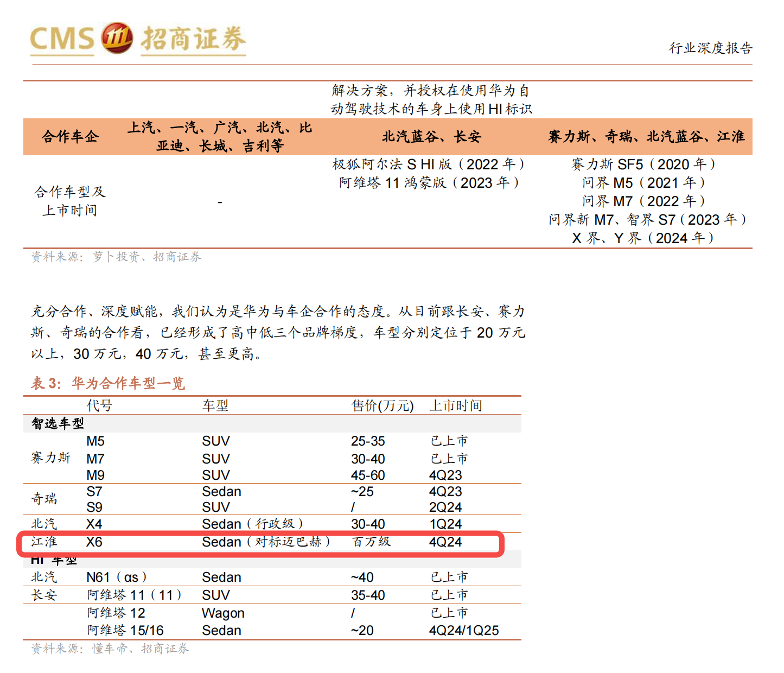Click the "奇瑞" brand cell in Table 3
This screenshot has width=784, height=673.
point(44,499)
